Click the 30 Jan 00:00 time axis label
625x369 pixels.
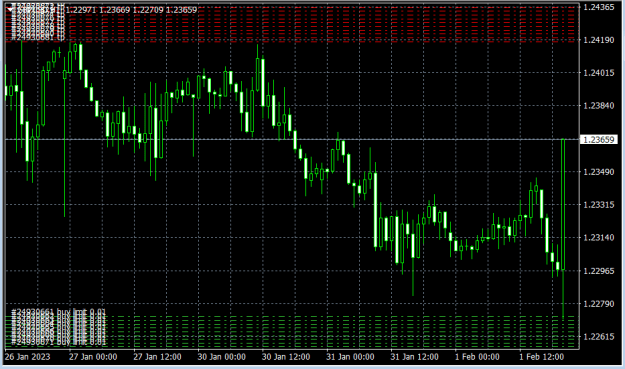coord(222,357)
